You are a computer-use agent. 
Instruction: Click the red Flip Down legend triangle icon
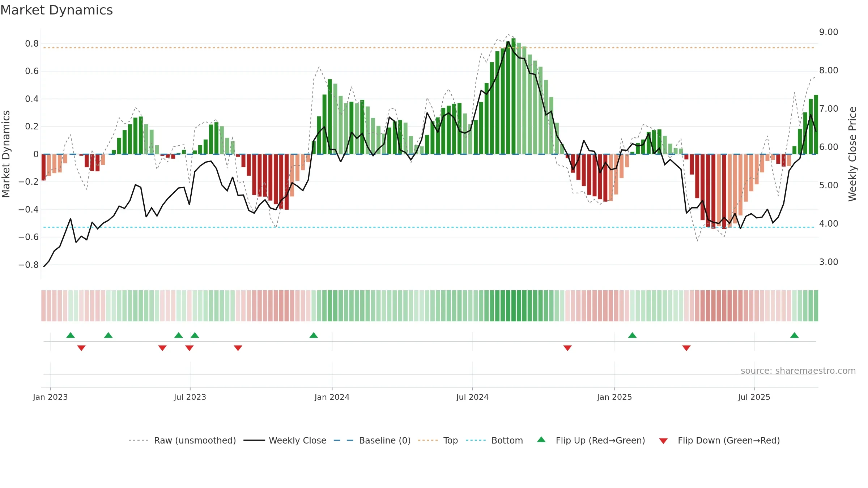click(x=663, y=441)
